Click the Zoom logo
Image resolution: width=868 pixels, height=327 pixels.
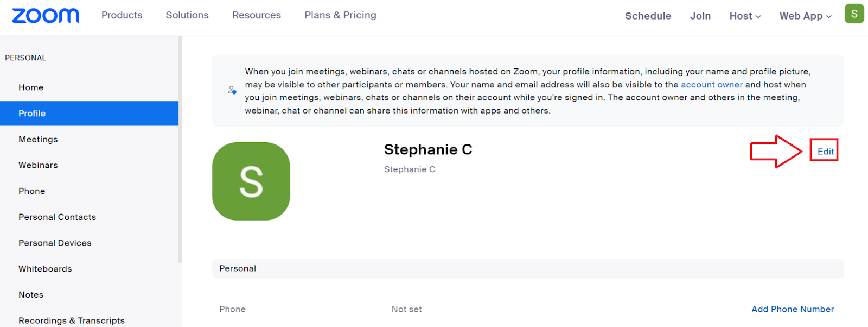pyautogui.click(x=46, y=16)
